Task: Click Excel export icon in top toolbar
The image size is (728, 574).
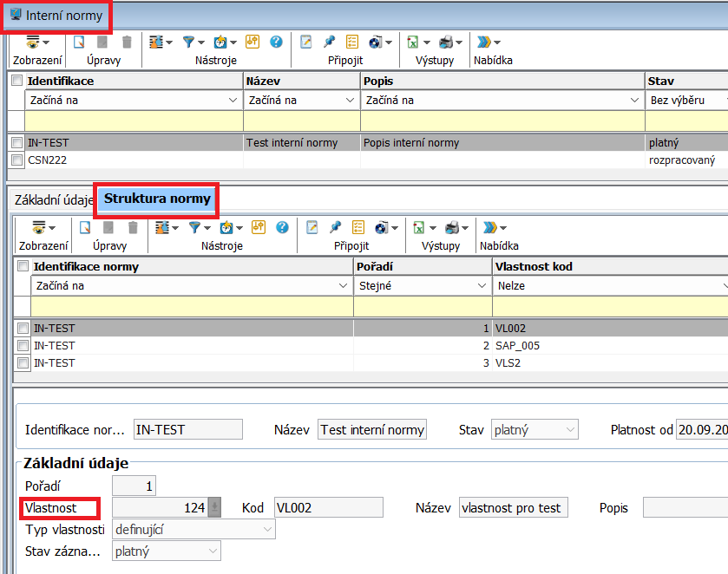Action: pyautogui.click(x=414, y=42)
